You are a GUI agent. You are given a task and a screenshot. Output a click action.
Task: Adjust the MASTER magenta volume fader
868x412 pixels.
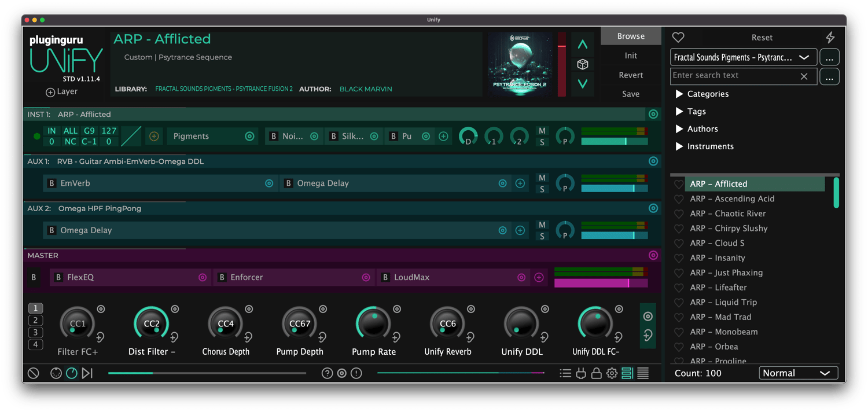point(601,283)
